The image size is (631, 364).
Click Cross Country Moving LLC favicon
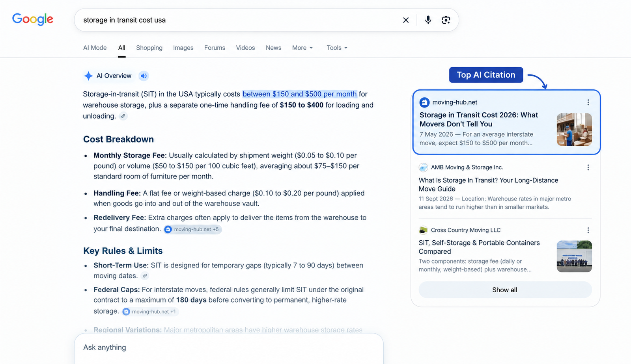point(423,230)
